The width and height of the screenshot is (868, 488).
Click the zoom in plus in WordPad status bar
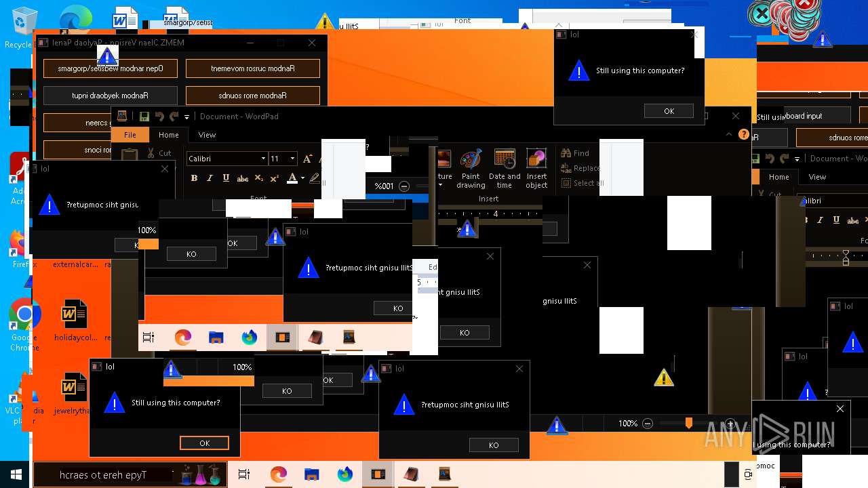(x=730, y=424)
